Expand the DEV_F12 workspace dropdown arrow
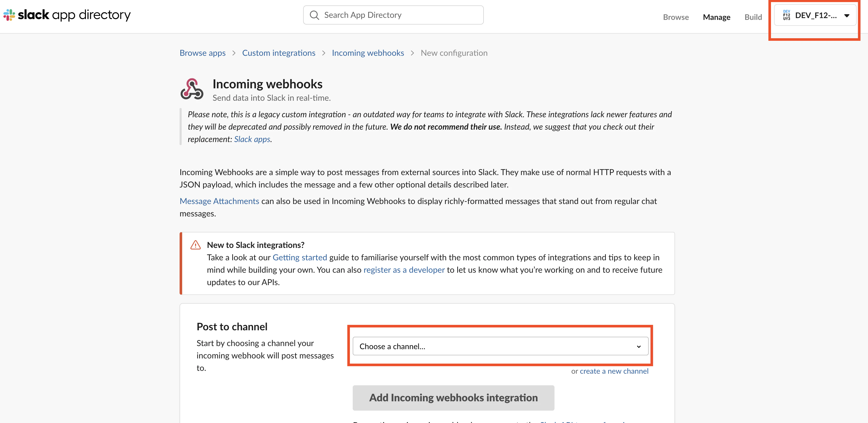The width and height of the screenshot is (868, 423). click(846, 15)
